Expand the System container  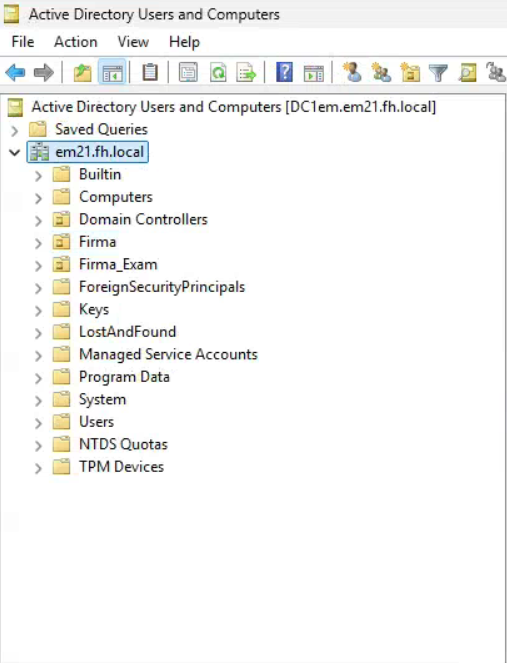click(38, 400)
